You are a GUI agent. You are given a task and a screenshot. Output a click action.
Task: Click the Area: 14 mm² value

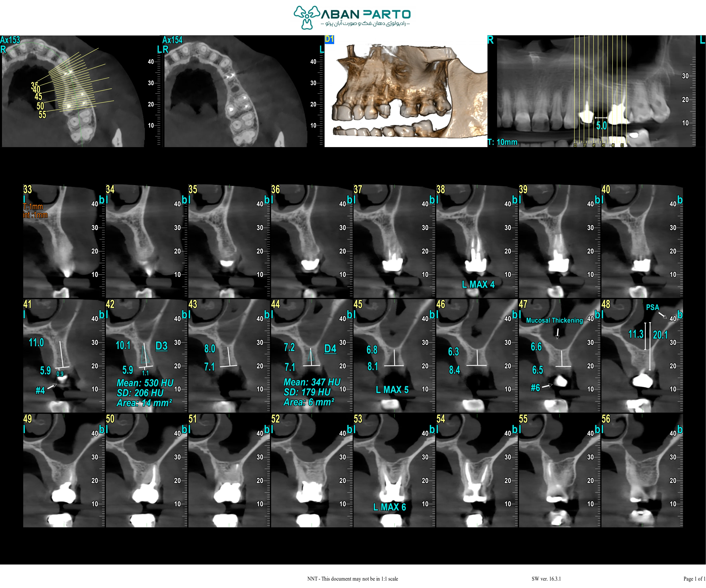(x=144, y=403)
